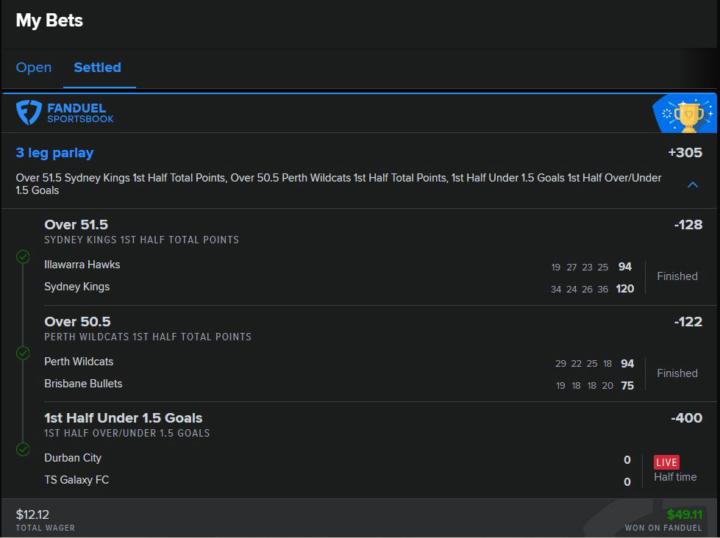Click the TS Galaxy FC team name

pyautogui.click(x=77, y=480)
